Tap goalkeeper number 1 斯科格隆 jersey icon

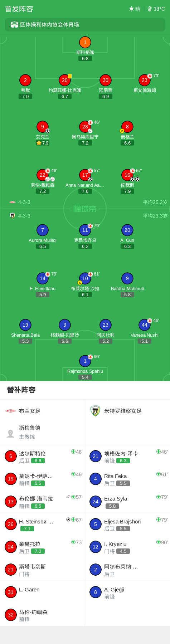tap(85, 42)
